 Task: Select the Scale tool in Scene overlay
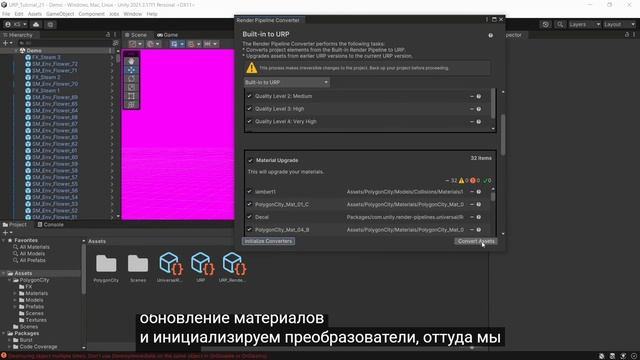[131, 87]
